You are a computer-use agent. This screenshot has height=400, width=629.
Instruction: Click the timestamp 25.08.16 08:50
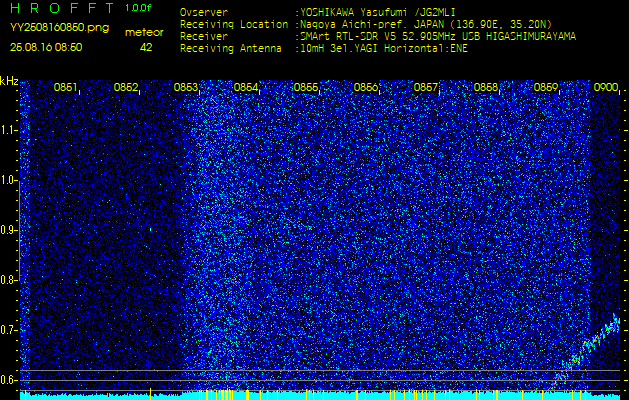click(x=46, y=47)
